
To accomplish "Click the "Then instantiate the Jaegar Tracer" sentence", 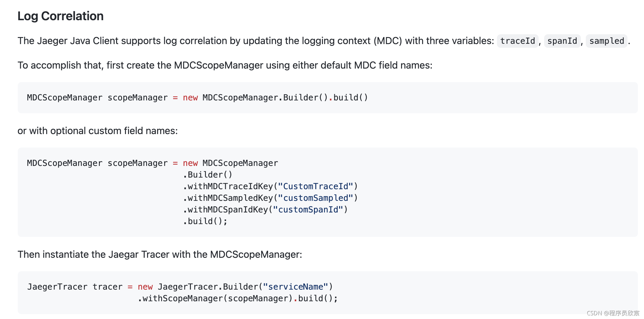I will [x=160, y=254].
